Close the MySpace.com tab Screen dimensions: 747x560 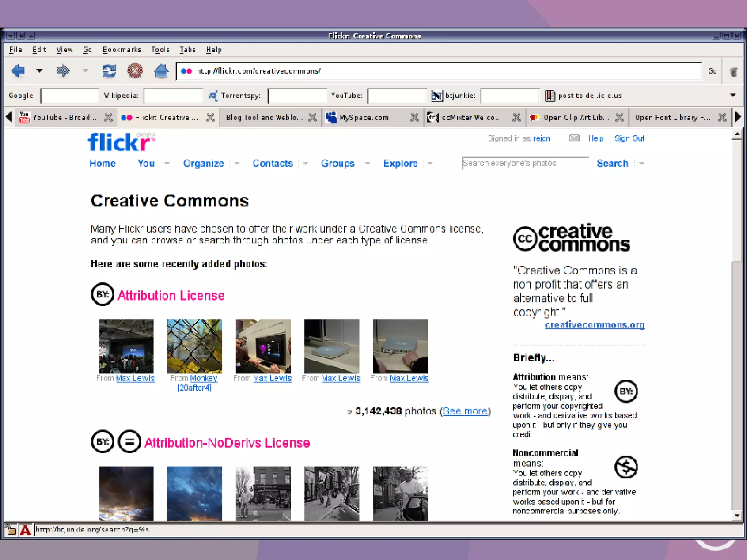(414, 117)
